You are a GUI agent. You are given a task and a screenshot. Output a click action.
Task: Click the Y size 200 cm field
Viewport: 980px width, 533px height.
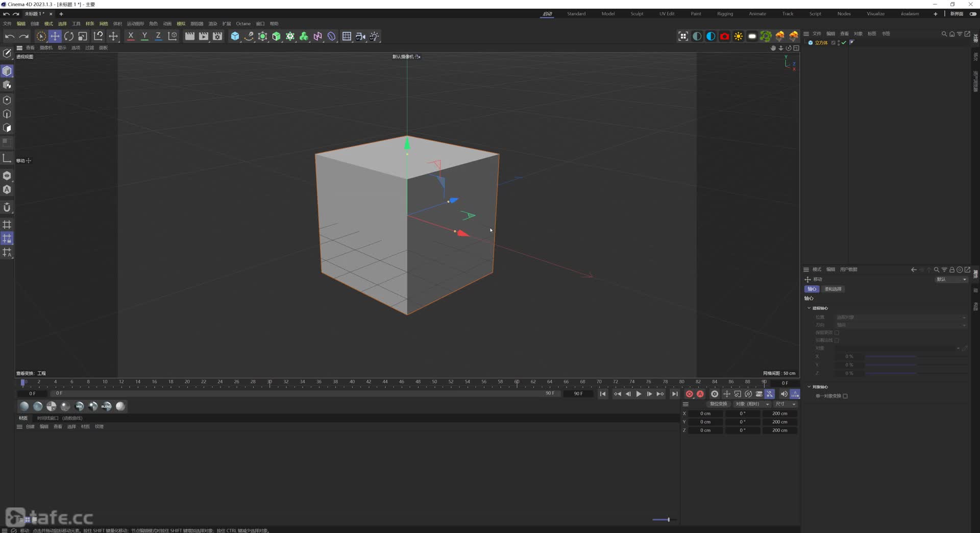pos(779,422)
